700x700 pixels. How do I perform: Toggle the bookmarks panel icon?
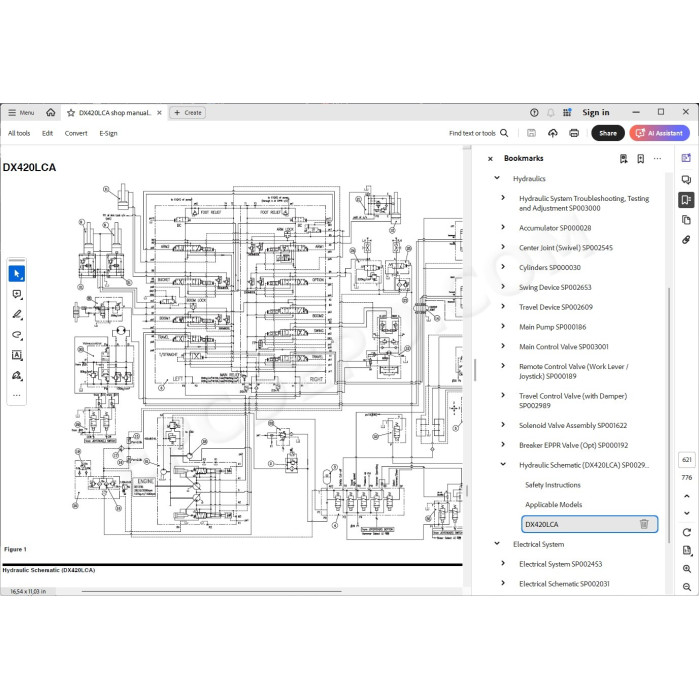(x=686, y=200)
